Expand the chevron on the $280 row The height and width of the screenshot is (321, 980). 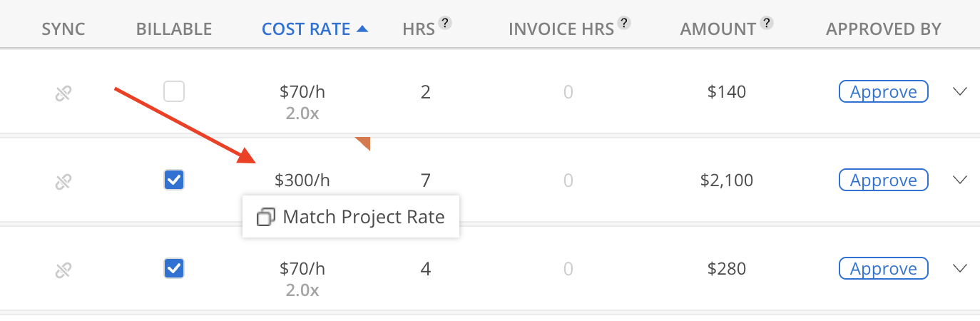960,268
